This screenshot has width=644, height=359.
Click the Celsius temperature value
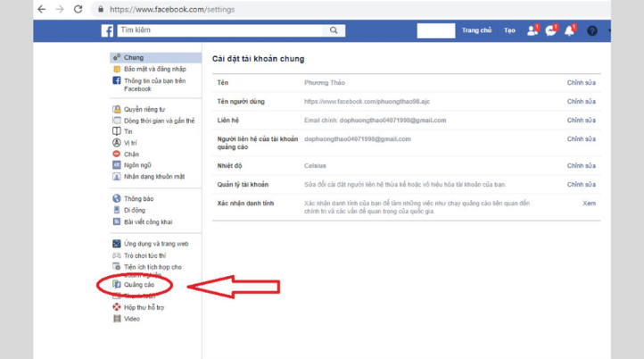point(315,166)
